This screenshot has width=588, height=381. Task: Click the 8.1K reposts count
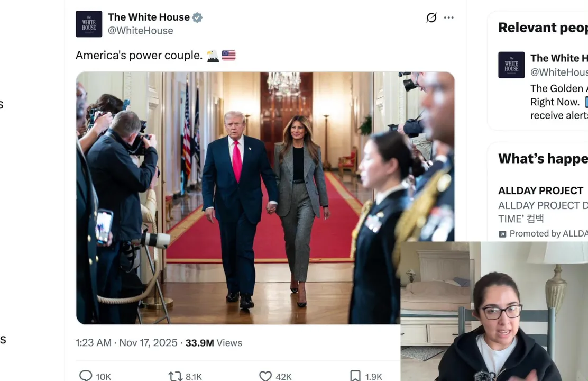(x=194, y=376)
